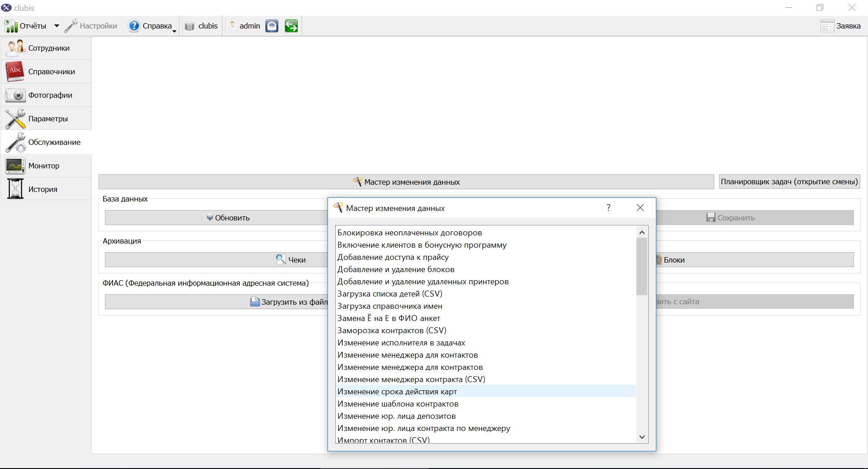Open the Заявка item at top right
The width and height of the screenshot is (868, 469).
pos(840,26)
